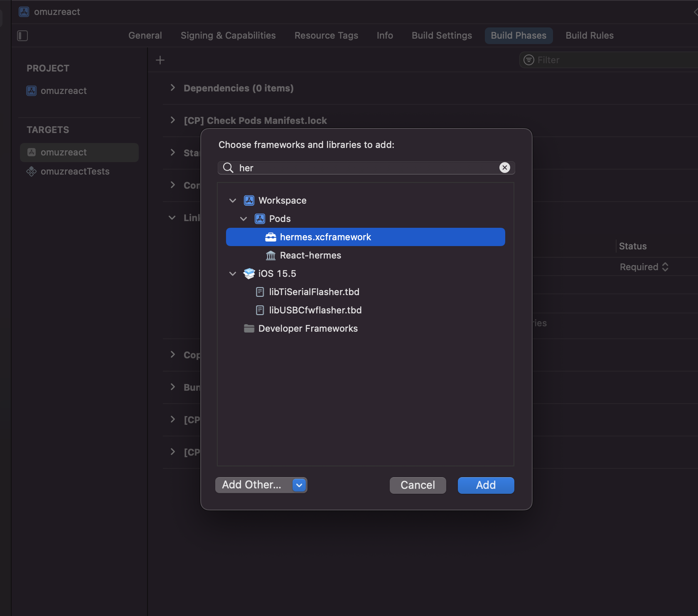
Task: Click the libUSBCfwflasher.tbd file icon
Action: pyautogui.click(x=260, y=310)
